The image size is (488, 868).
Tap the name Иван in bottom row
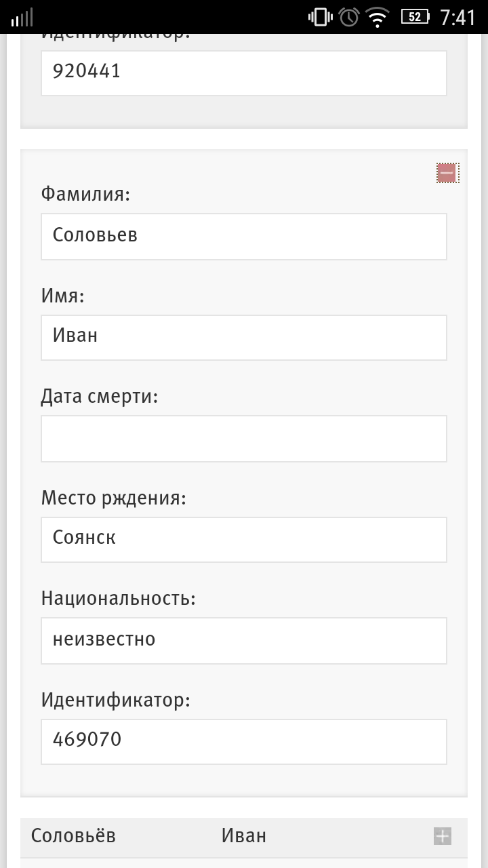pyautogui.click(x=243, y=836)
